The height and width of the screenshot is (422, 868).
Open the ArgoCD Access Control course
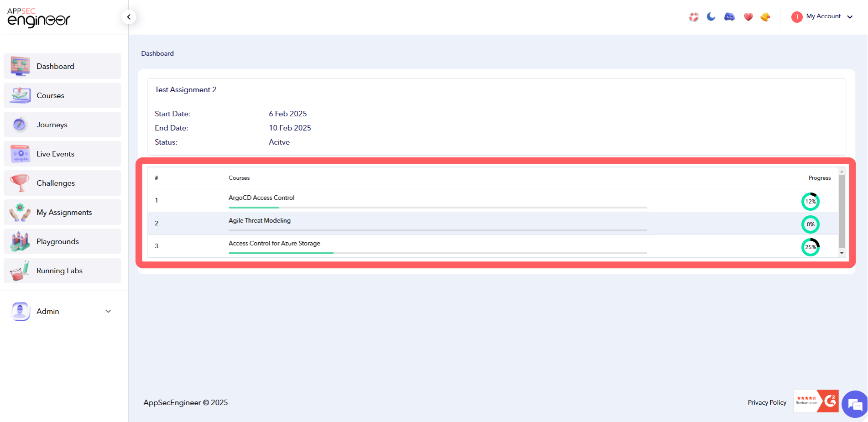pyautogui.click(x=261, y=198)
